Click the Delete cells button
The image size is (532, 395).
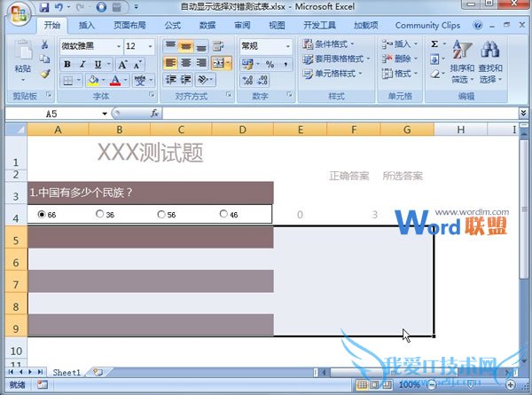point(399,59)
